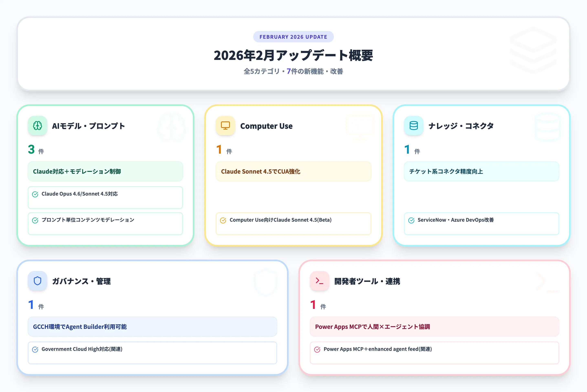
Task: Expand the Claude対応＋モデレーション制御 highlight panel
Action: click(105, 171)
